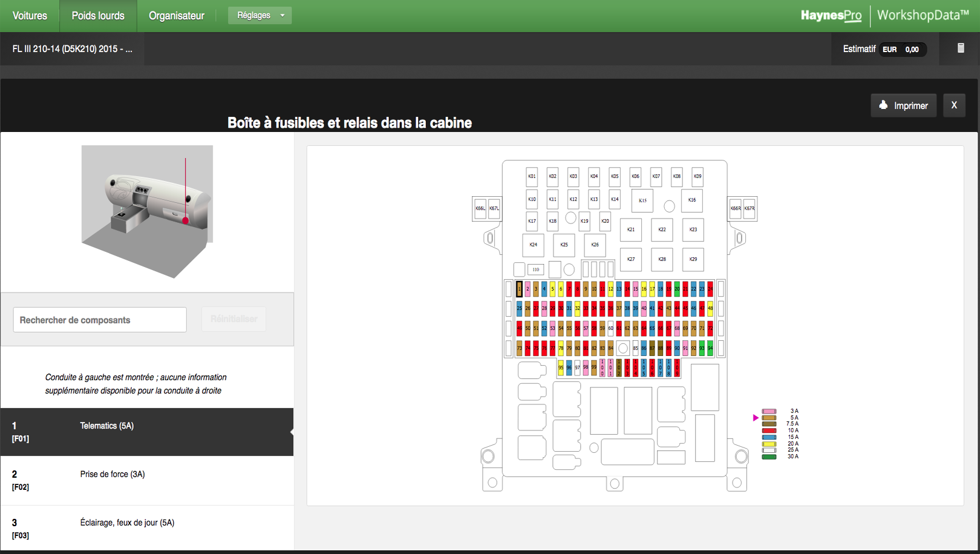Click the Réinitialiser button

[234, 319]
